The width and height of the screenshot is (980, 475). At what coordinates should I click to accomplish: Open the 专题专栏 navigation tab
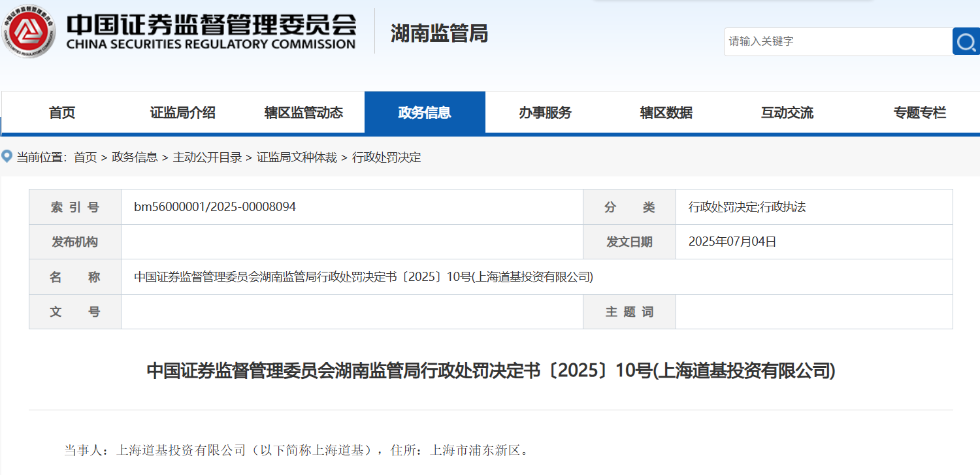pyautogui.click(x=919, y=112)
